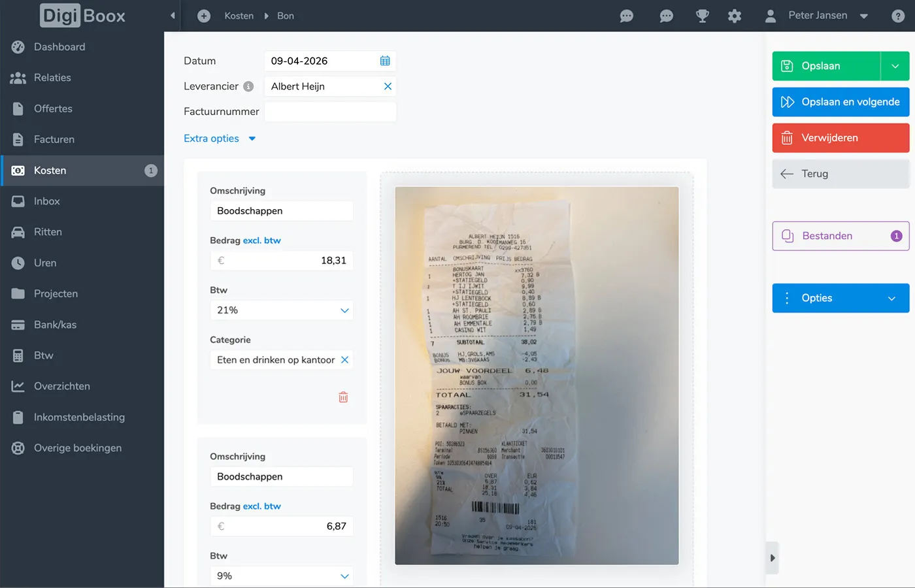Viewport: 915px width, 588px height.
Task: Open Bank/kas from sidebar menu
Action: pyautogui.click(x=55, y=325)
